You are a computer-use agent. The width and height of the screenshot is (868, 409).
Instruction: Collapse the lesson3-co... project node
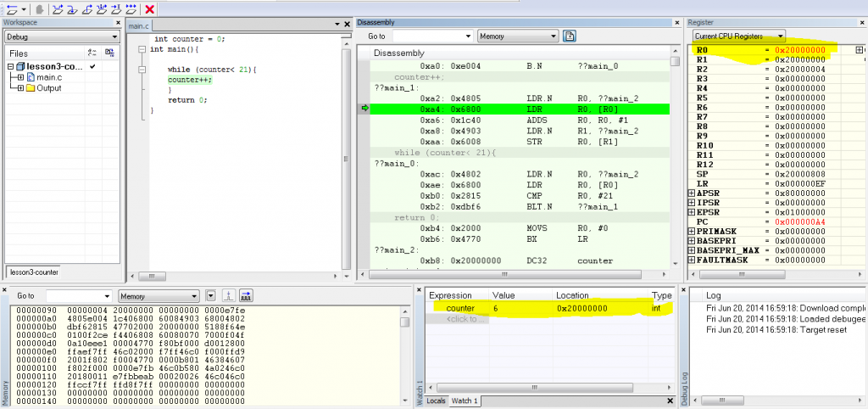10,66
